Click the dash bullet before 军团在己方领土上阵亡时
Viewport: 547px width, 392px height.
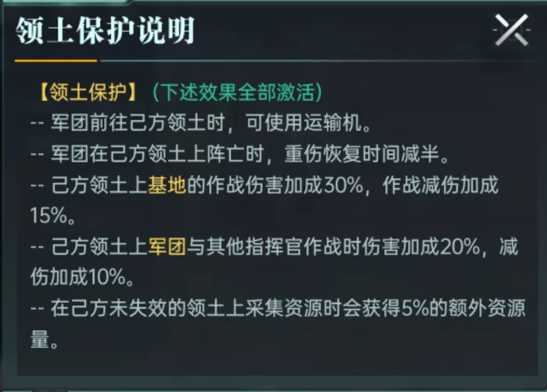click(38, 154)
